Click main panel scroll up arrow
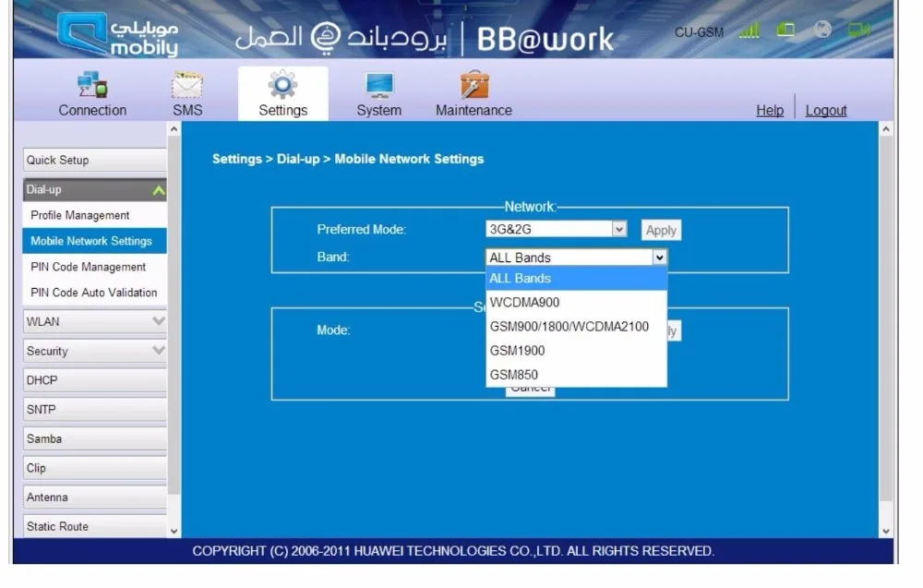 coord(886,129)
